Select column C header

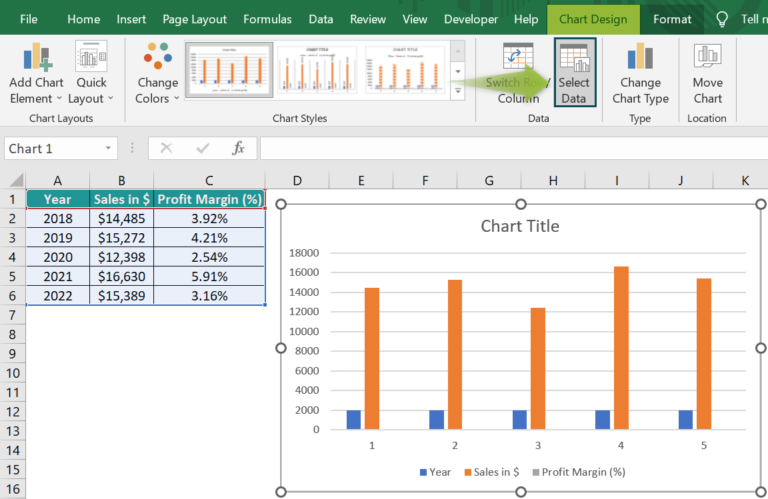(x=209, y=180)
